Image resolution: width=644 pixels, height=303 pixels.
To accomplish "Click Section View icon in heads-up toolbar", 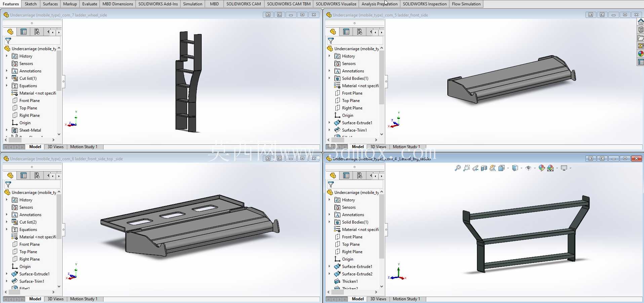I will [484, 168].
